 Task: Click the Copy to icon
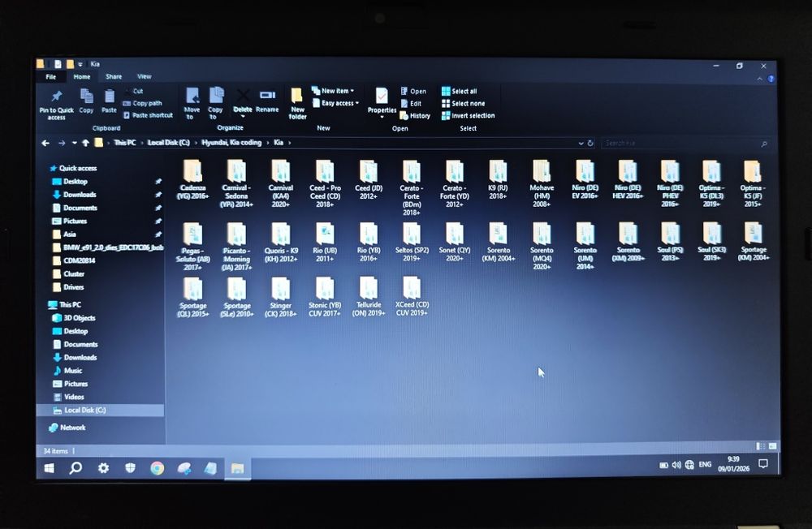(216, 96)
